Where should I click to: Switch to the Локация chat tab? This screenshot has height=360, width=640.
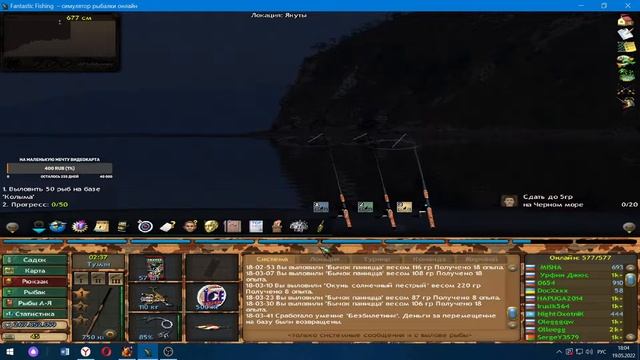tap(324, 259)
